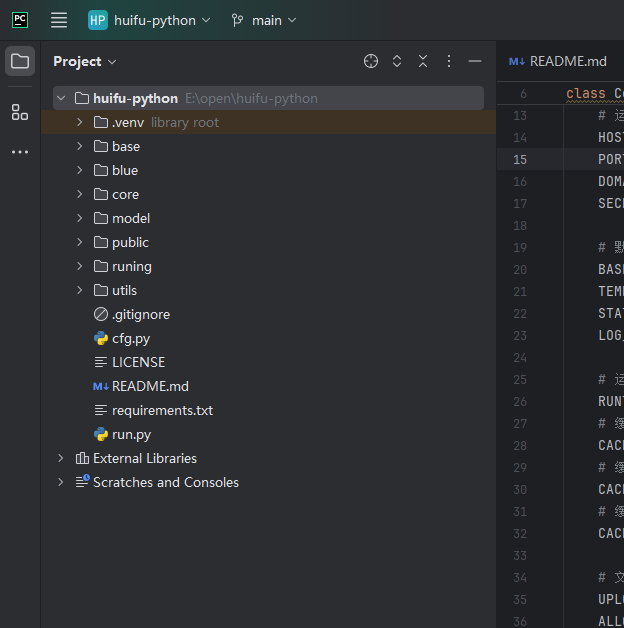Select the utils folder name
This screenshot has height=628, width=624.
pyautogui.click(x=125, y=291)
